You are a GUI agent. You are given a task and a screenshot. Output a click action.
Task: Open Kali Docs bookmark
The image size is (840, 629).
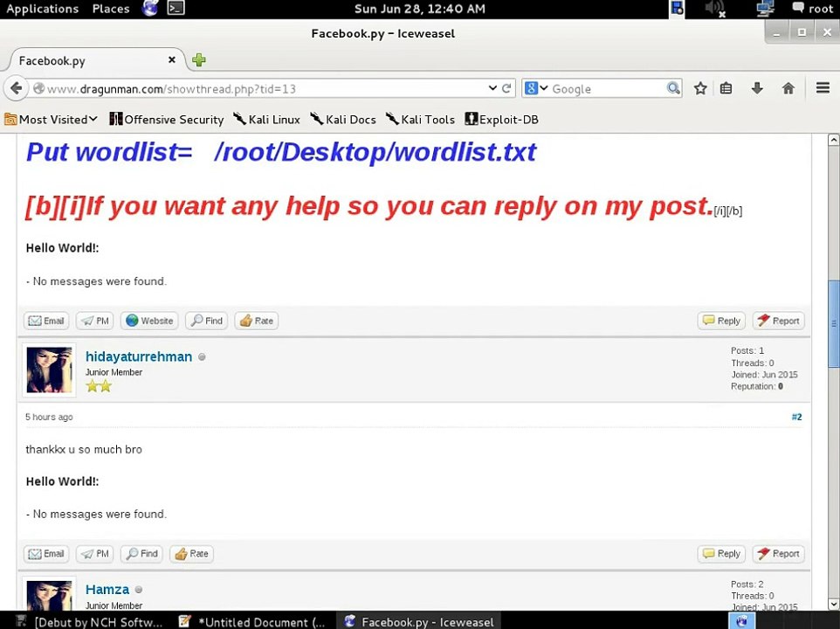(x=343, y=120)
